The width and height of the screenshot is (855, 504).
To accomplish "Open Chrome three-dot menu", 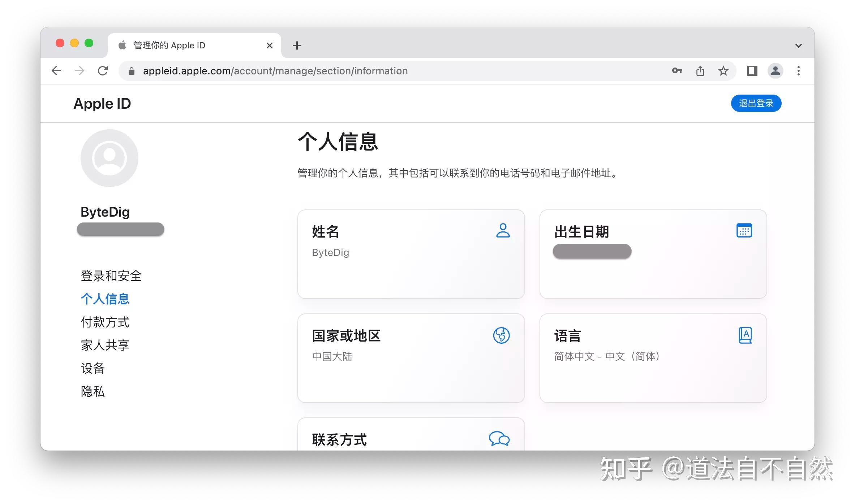I will click(799, 71).
